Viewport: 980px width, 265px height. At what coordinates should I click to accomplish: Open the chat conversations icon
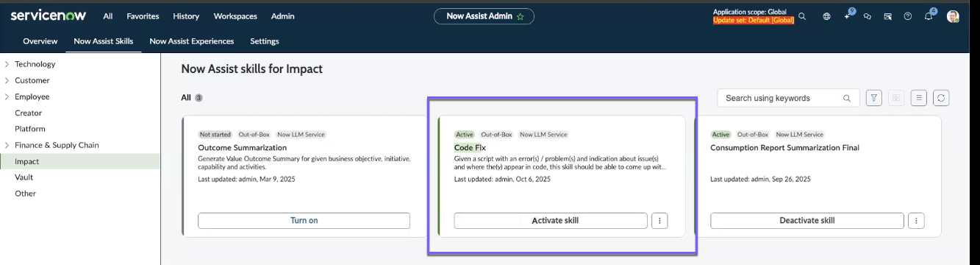(x=868, y=16)
